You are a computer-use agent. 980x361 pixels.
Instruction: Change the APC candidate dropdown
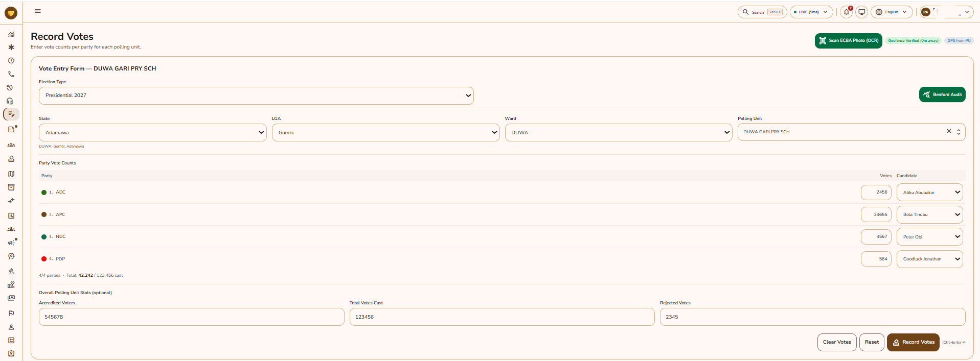pos(930,214)
